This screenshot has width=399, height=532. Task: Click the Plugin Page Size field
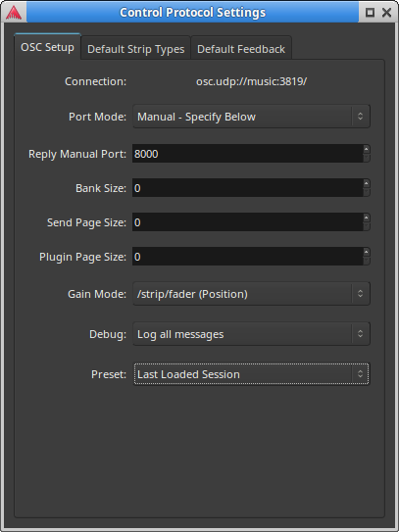point(248,257)
